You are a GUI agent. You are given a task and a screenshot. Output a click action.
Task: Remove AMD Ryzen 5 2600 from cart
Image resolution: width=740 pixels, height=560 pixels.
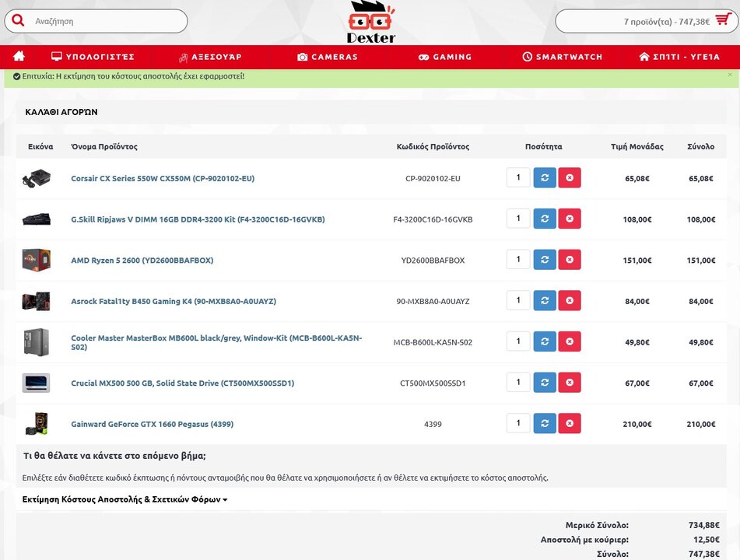[x=570, y=260]
